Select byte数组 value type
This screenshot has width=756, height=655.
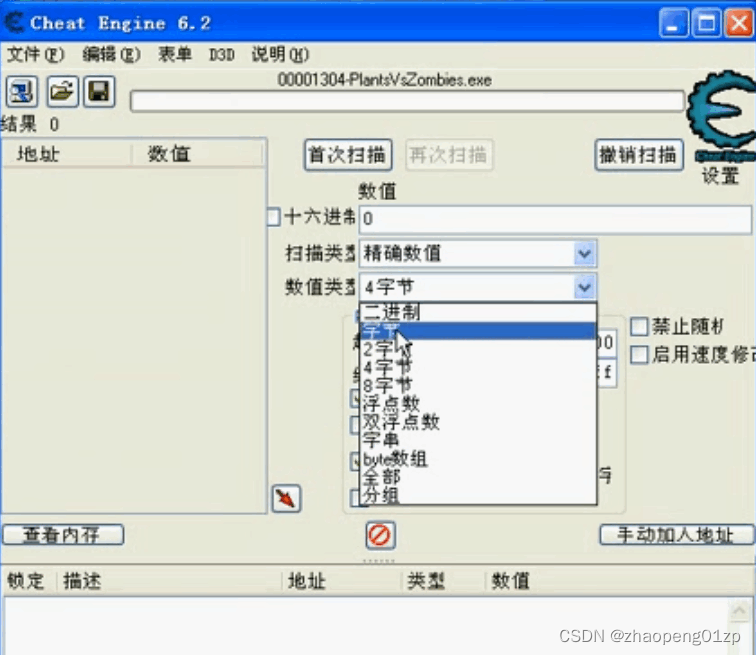point(478,459)
